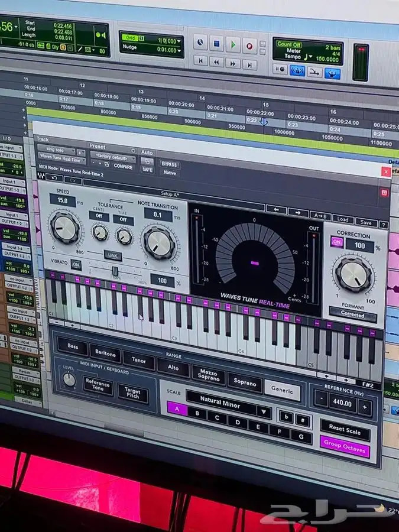Click the Formant Corrected button
The width and height of the screenshot is (399, 532).
[352, 314]
